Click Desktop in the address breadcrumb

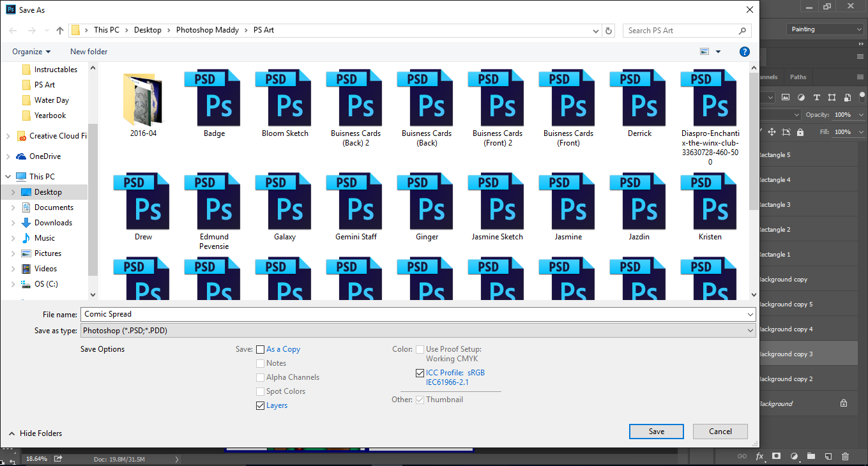click(x=148, y=30)
